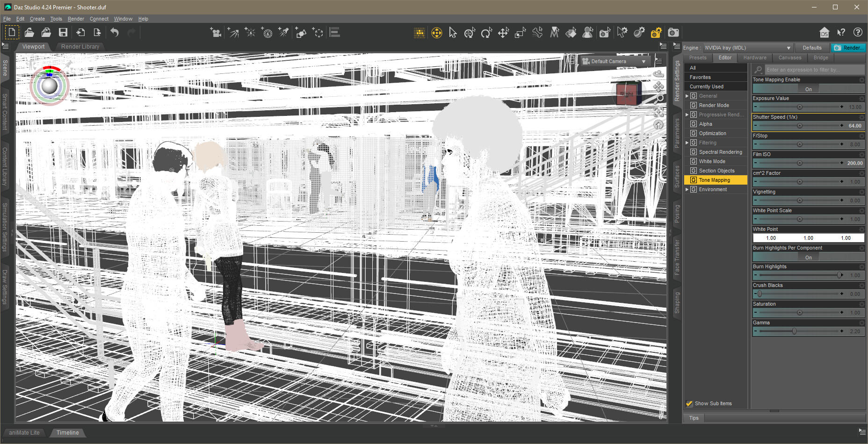Expand the General settings group

click(687, 96)
